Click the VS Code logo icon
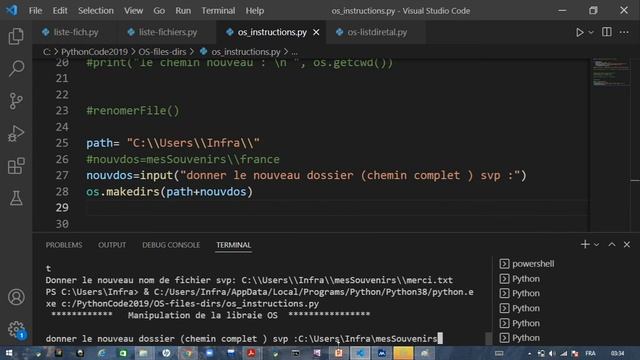 pos(12,10)
